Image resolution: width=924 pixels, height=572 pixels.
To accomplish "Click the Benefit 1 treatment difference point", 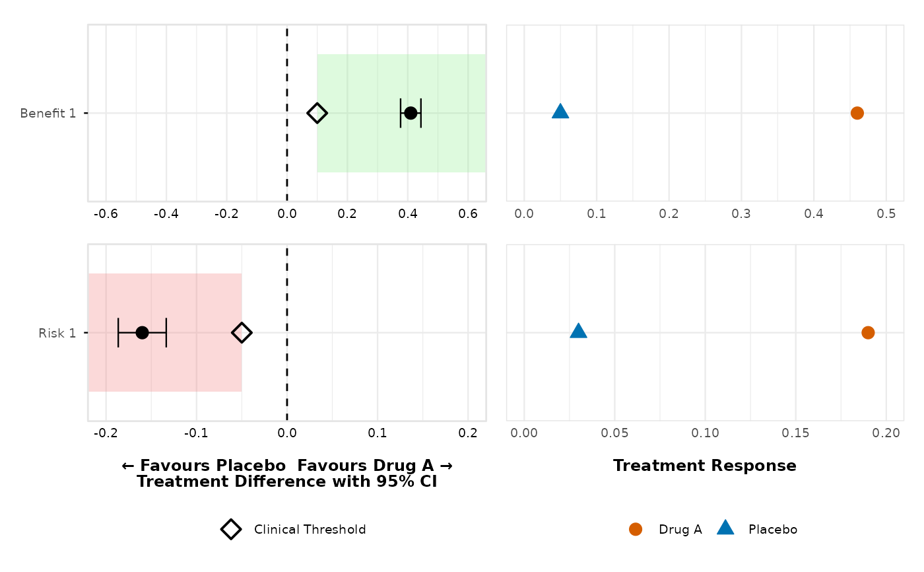I will (411, 113).
